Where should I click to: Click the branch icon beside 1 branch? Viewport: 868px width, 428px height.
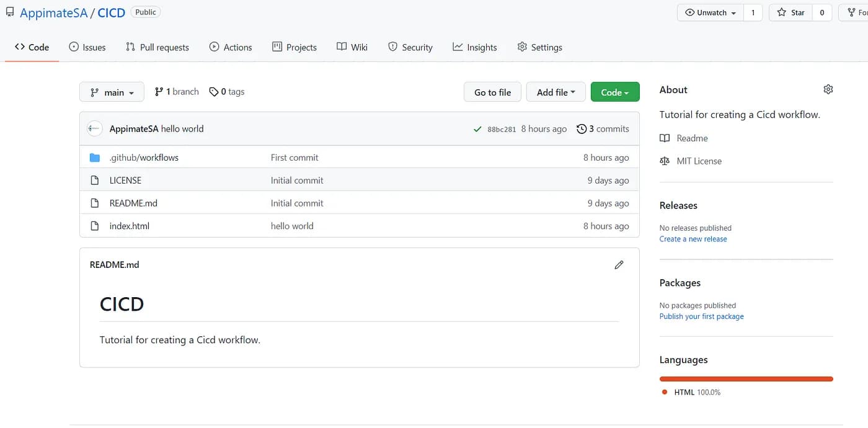pos(159,92)
